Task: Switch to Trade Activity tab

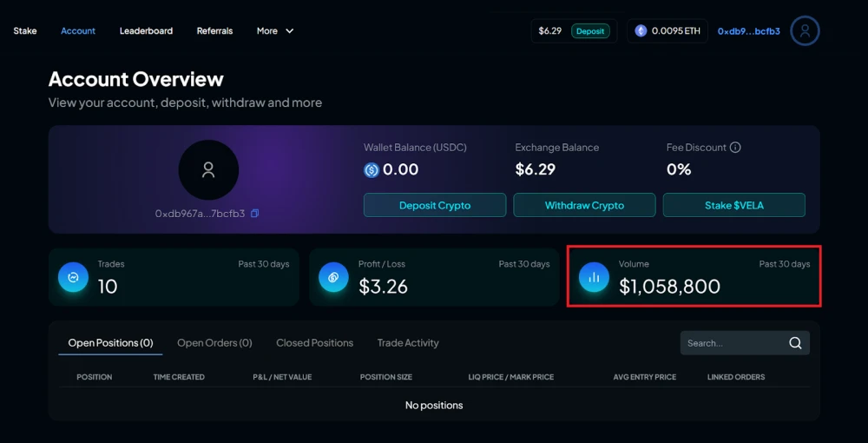Action: [408, 343]
